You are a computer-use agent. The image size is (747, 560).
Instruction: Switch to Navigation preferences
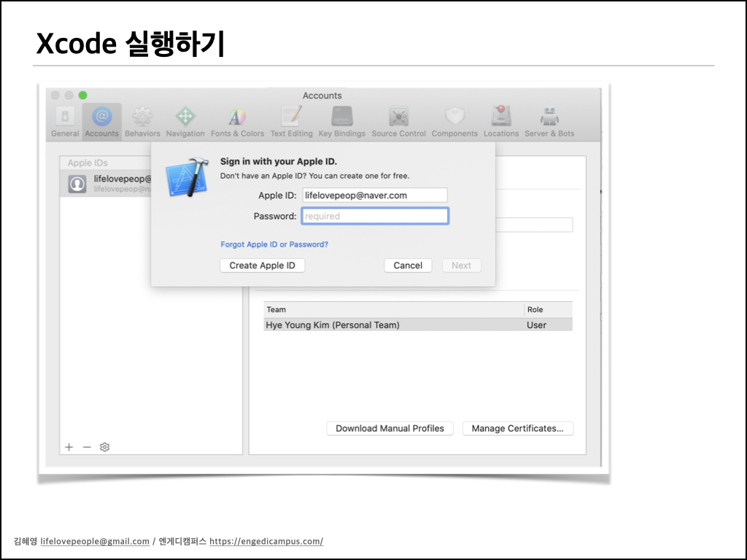pos(185,122)
